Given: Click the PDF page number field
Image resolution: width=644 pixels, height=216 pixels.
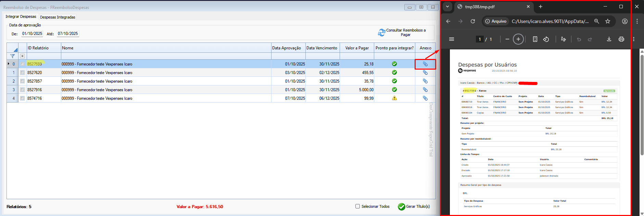Looking at the screenshot, I should pyautogui.click(x=480, y=39).
